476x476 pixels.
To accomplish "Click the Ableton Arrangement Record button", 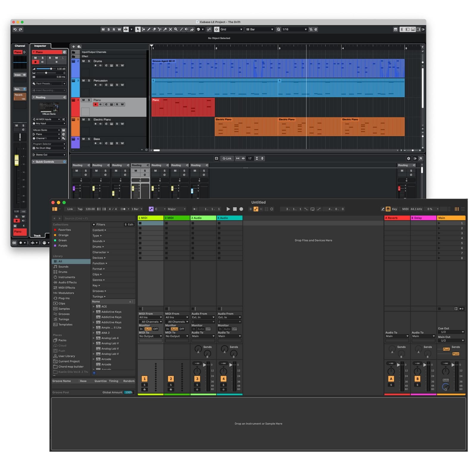I will (241, 209).
